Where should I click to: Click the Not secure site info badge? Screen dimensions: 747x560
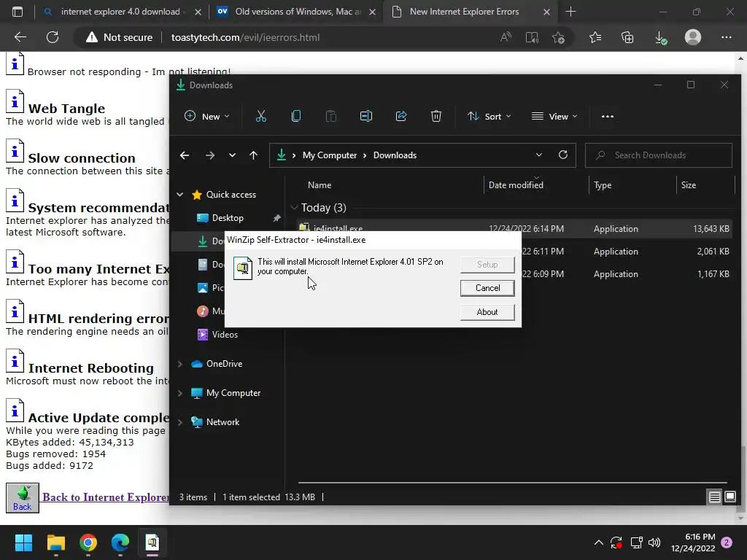tap(119, 37)
